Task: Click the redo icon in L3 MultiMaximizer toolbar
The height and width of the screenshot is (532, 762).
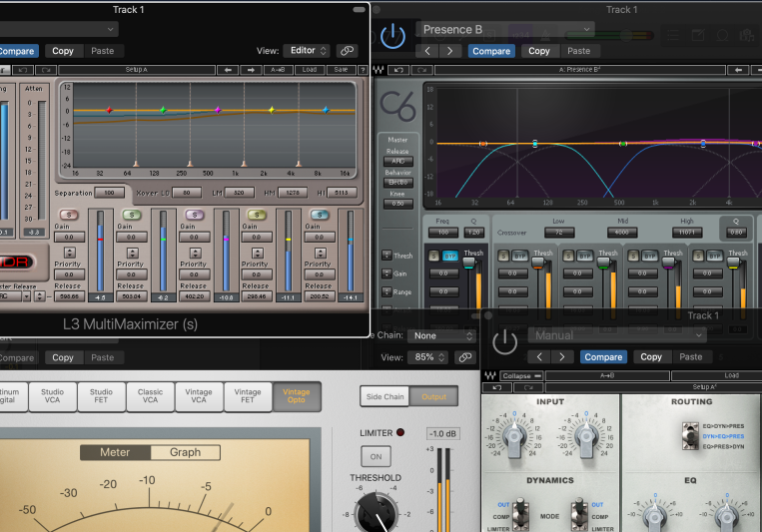Action: coord(45,70)
